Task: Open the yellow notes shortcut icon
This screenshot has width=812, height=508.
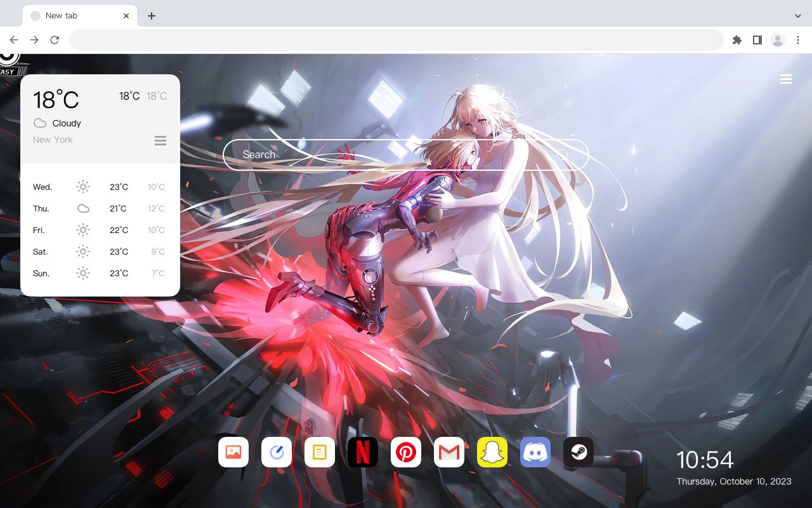Action: pyautogui.click(x=320, y=452)
